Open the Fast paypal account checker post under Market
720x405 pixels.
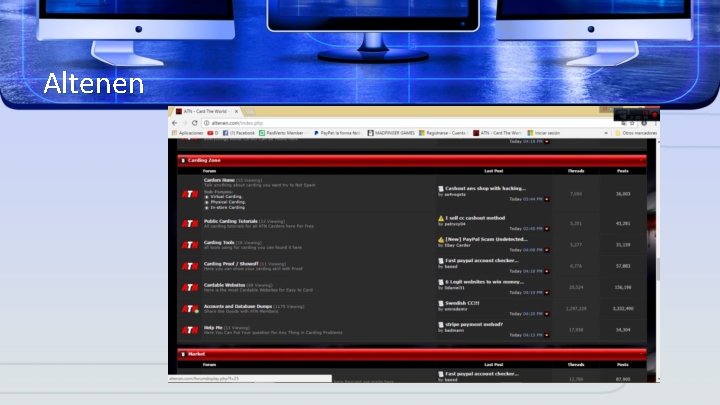[x=482, y=374]
